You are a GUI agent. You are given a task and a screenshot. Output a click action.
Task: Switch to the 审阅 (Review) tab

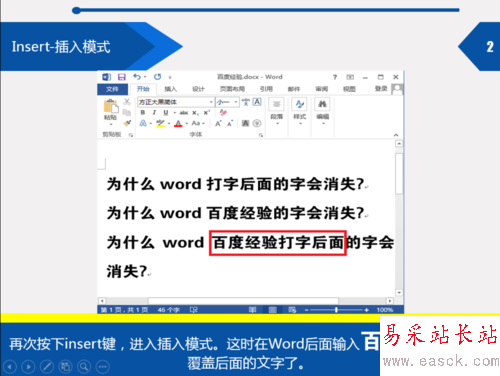(x=322, y=89)
